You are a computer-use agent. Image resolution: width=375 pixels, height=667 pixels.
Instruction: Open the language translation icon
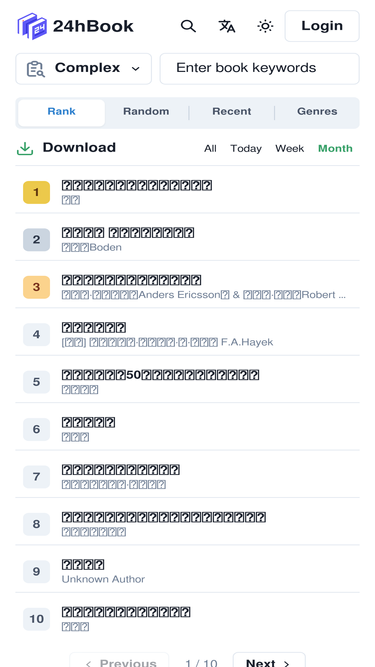pos(227,26)
